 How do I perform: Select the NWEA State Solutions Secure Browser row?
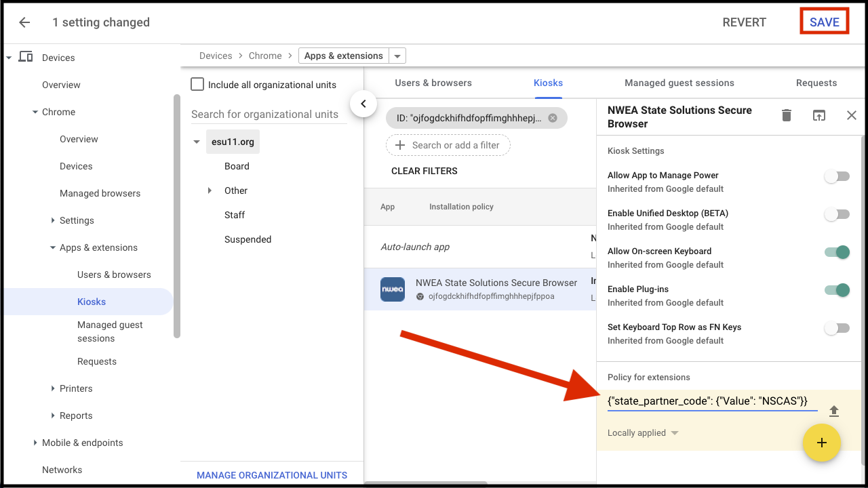click(480, 289)
